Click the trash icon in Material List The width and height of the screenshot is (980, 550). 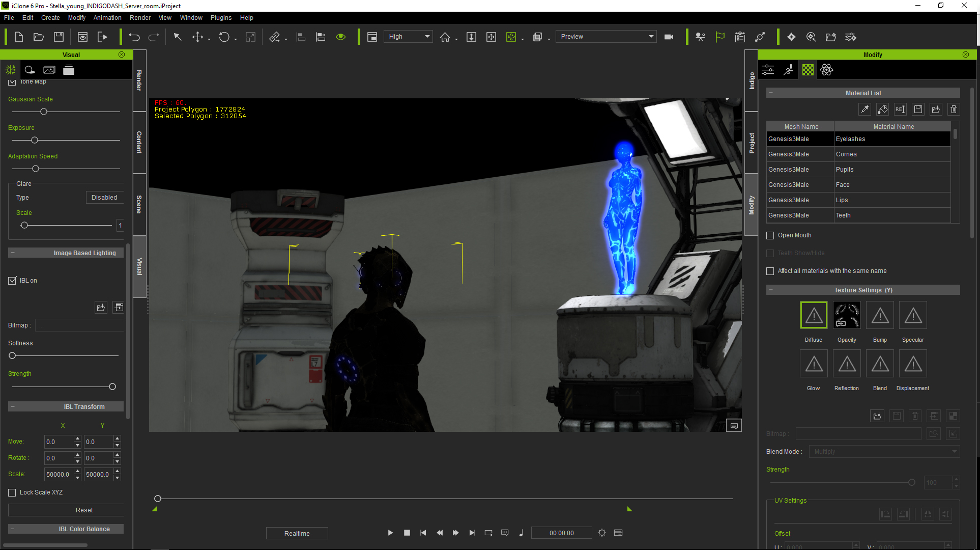click(x=954, y=109)
